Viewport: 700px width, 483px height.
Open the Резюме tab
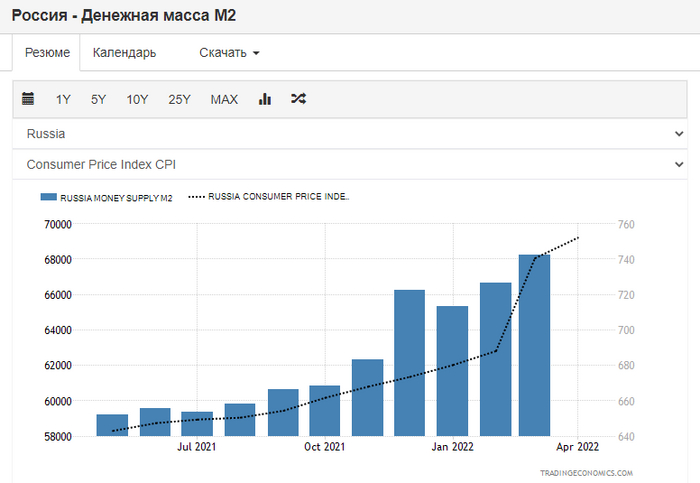[47, 53]
